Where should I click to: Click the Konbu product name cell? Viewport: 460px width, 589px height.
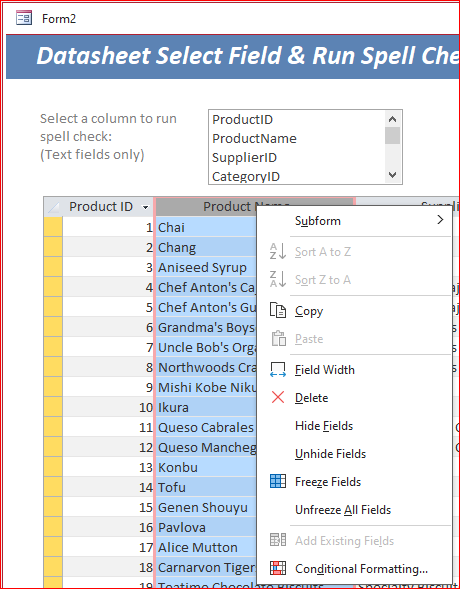point(206,467)
